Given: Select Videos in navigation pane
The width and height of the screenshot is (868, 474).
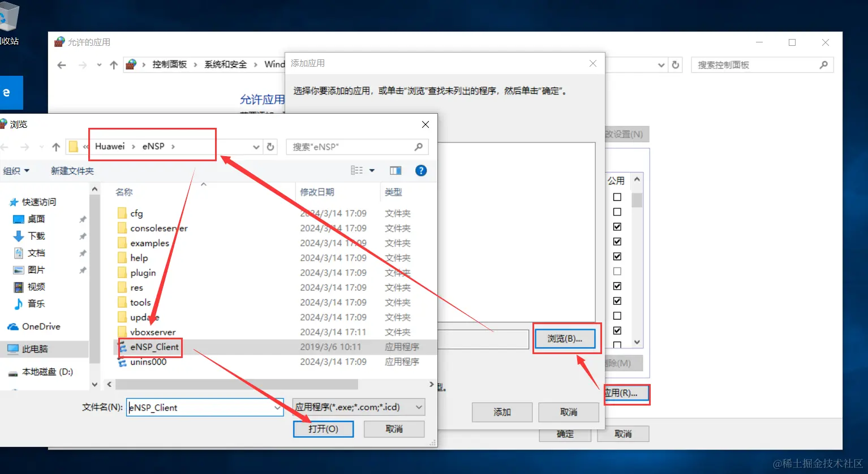Looking at the screenshot, I should point(36,287).
